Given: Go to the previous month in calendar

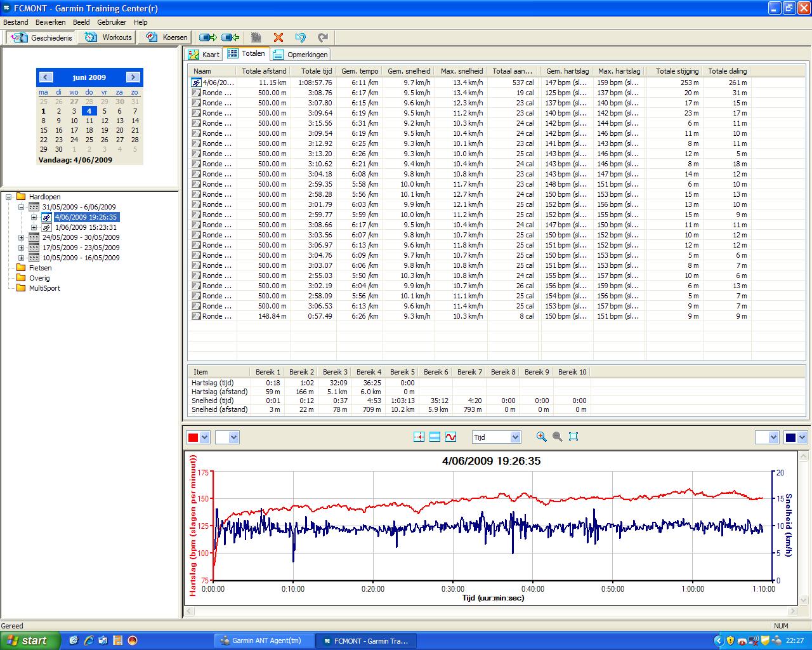Looking at the screenshot, I should click(46, 77).
